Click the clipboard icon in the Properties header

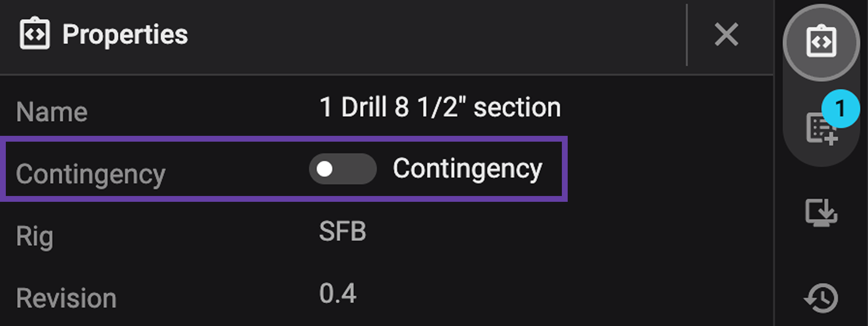coord(34,34)
